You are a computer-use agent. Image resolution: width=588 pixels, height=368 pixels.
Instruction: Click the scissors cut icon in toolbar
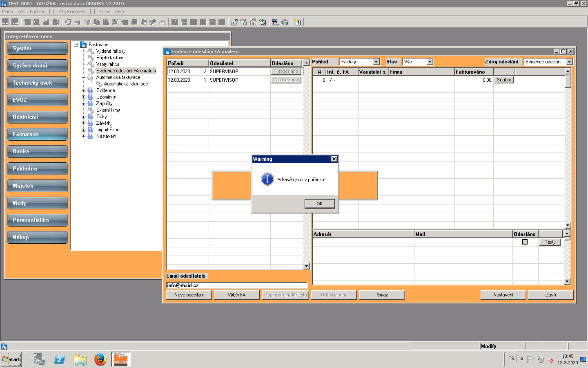point(87,22)
